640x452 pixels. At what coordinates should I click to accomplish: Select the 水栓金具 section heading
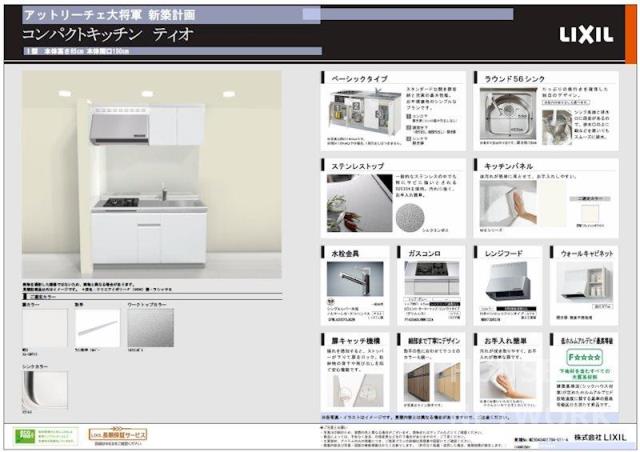click(x=345, y=254)
